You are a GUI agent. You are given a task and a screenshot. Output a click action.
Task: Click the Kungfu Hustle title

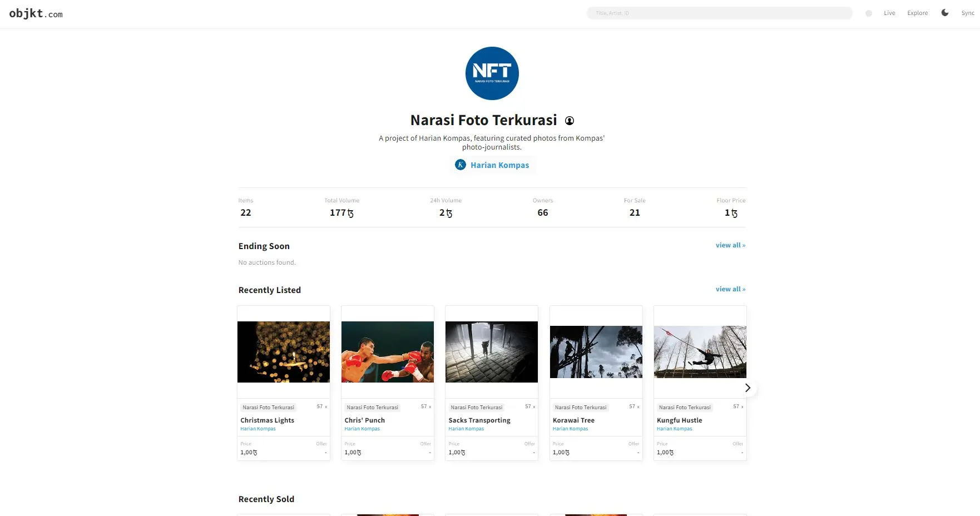click(679, 420)
